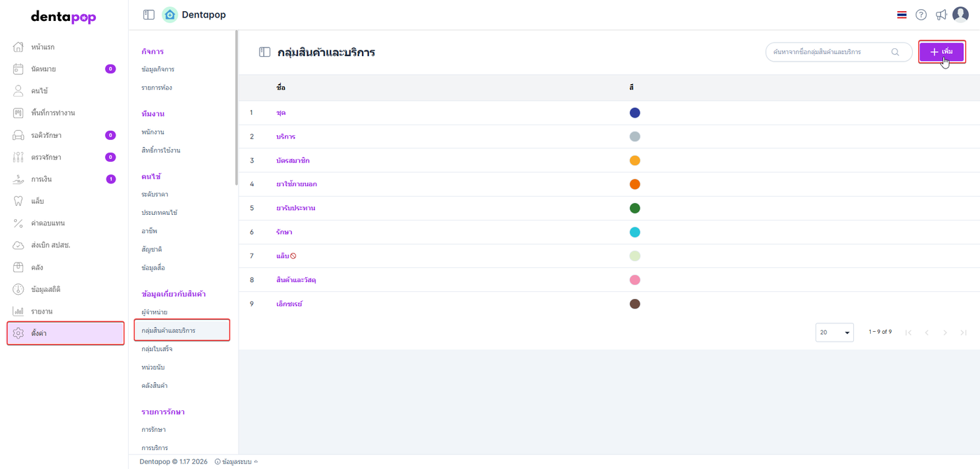Open the สินค้าและวัสดุ group link

tap(296, 280)
